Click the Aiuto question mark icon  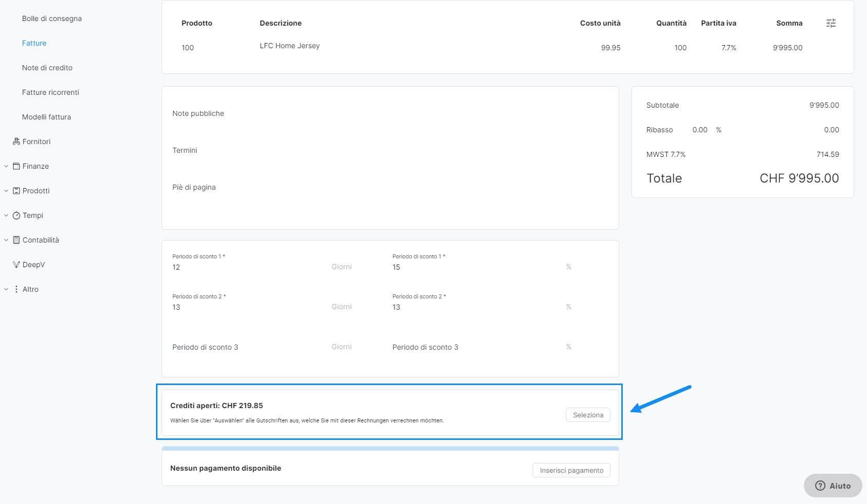pyautogui.click(x=820, y=486)
